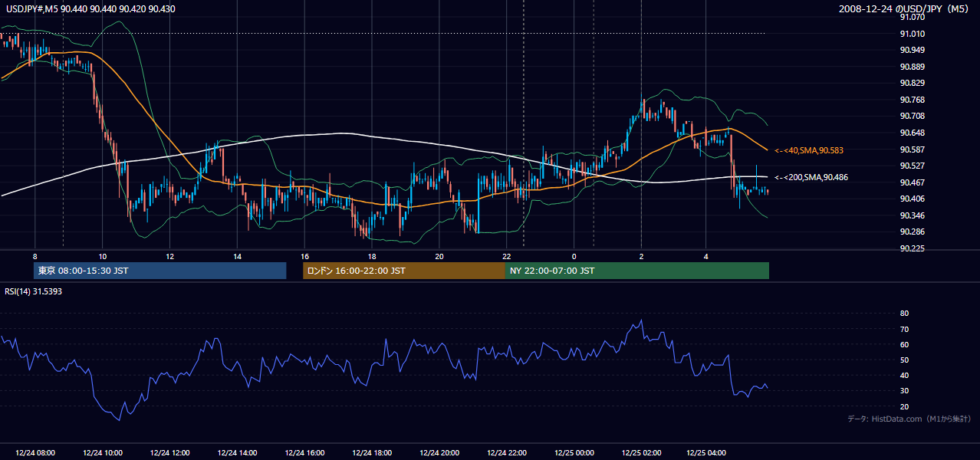Screen dimensions: 980x460
Task: Click the RSI axis value 70
Action: point(905,329)
